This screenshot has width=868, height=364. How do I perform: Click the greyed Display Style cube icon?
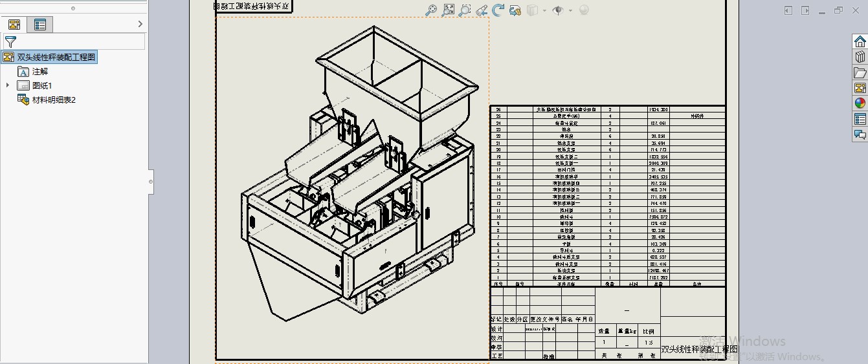(532, 10)
